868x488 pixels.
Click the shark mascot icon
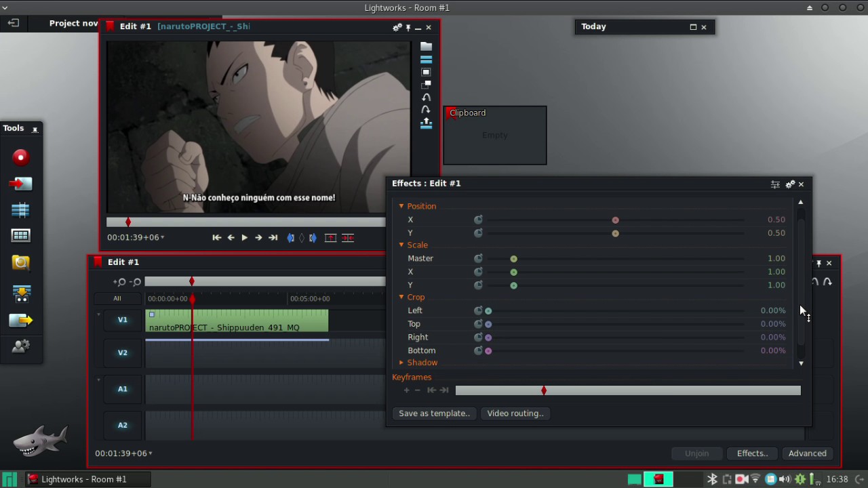[x=40, y=440]
